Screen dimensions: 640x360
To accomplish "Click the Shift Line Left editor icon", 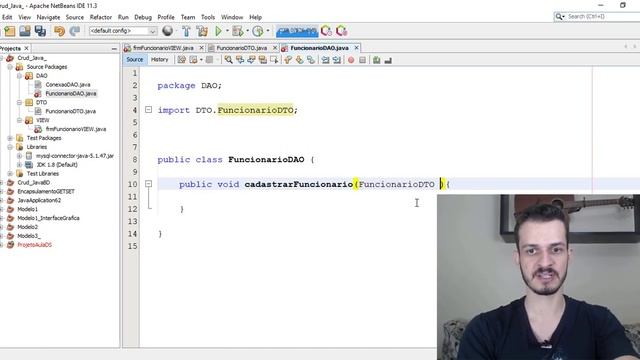I will tap(325, 60).
